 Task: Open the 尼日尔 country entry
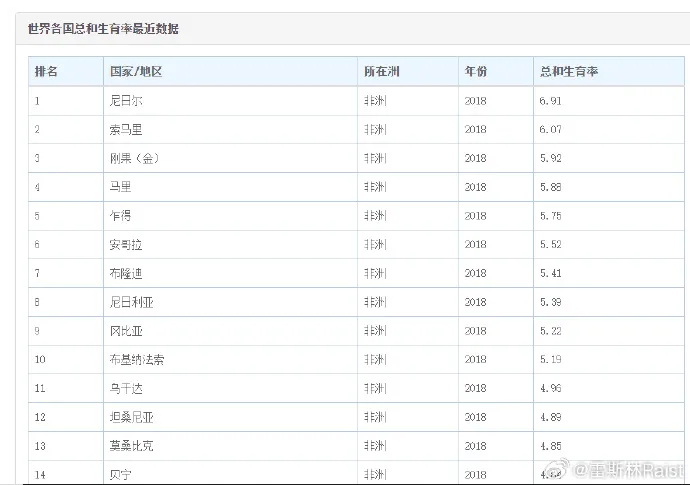point(126,101)
